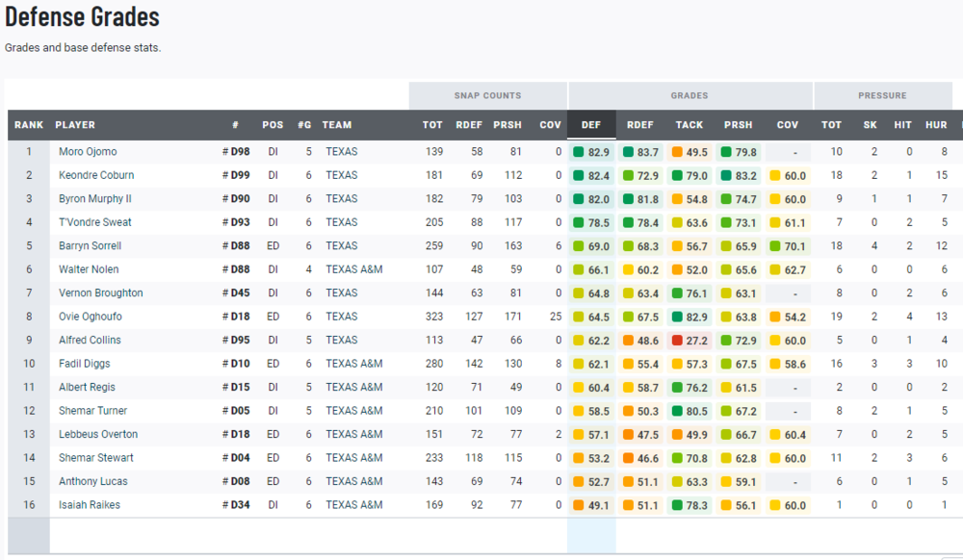Click Isaiah Raikes in the last row
This screenshot has width=963, height=560.
click(x=90, y=505)
